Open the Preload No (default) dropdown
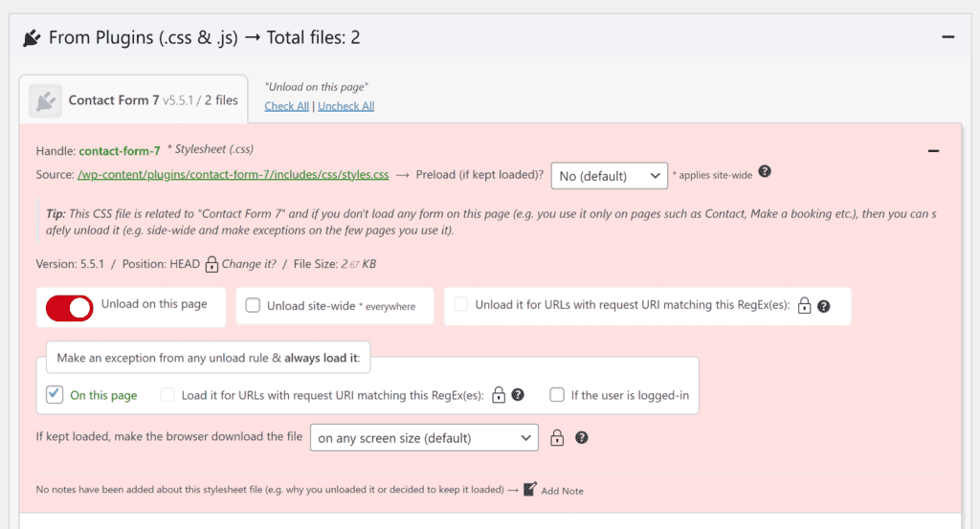 pyautogui.click(x=609, y=176)
